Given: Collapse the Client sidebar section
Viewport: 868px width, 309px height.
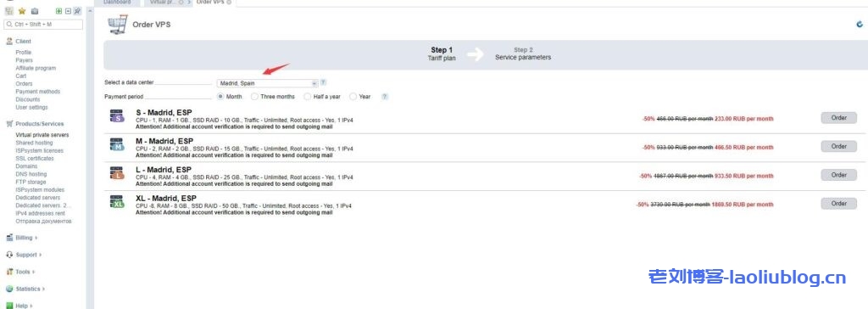Looking at the screenshot, I should point(24,41).
